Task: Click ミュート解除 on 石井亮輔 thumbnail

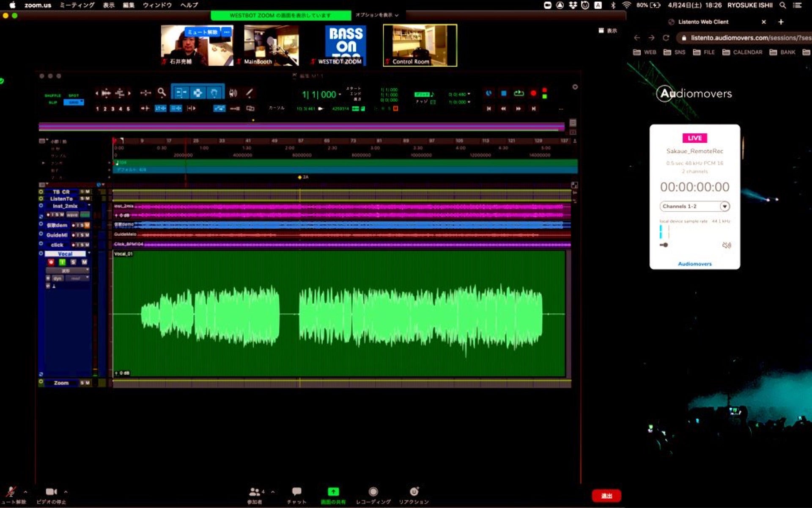Action: [x=203, y=32]
